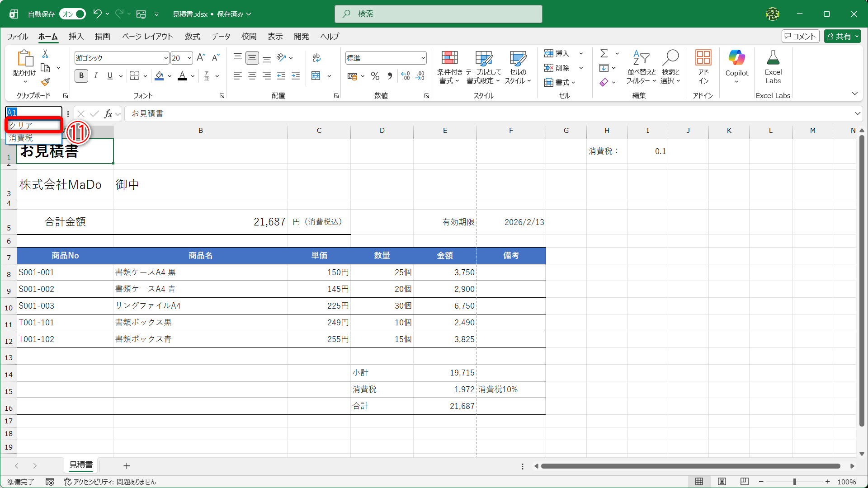
Task: Switch to the Page Layout view icon
Action: (x=722, y=482)
